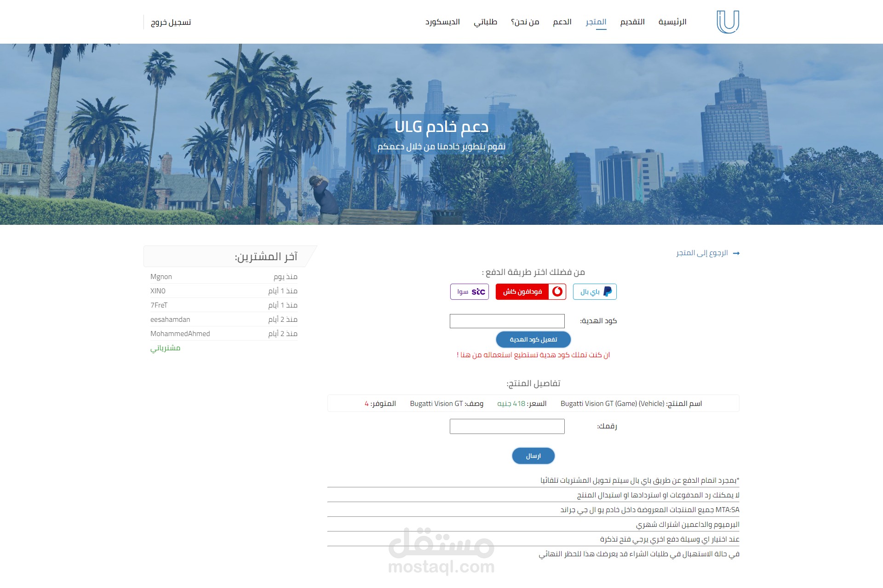Click buyer name MohammedAhmed

coord(180,334)
